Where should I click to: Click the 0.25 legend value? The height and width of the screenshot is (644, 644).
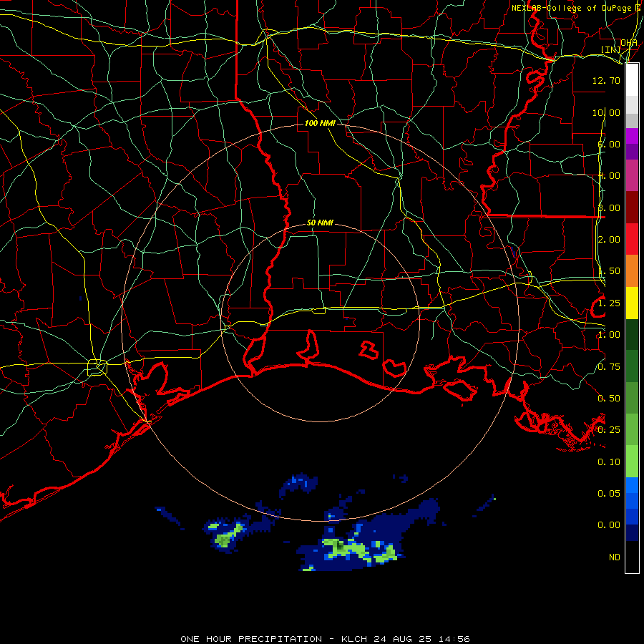pyautogui.click(x=609, y=430)
